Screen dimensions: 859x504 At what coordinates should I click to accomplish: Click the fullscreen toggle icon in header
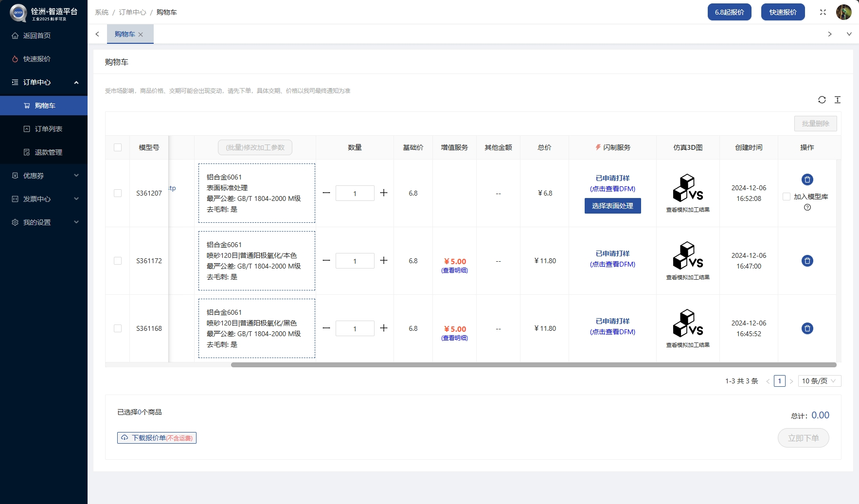823,12
